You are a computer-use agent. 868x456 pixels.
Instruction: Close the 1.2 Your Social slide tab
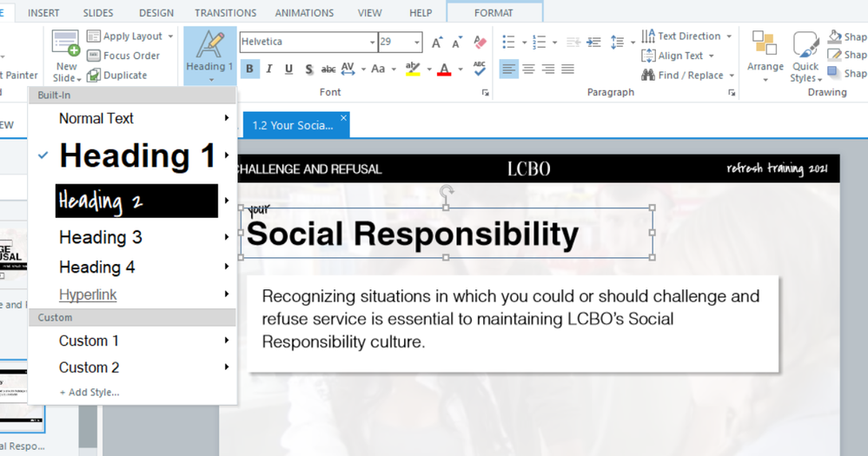pos(343,118)
